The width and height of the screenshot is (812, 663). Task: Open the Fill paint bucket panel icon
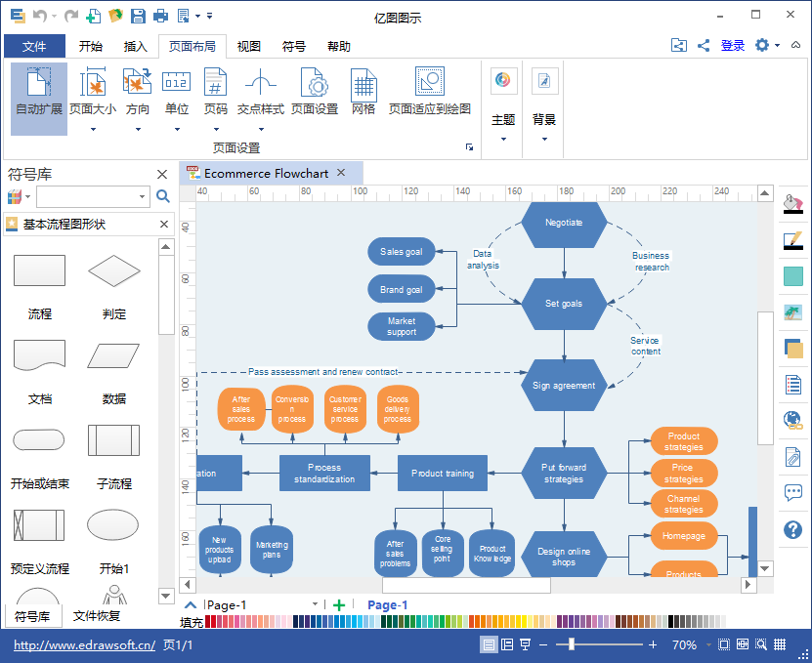(x=792, y=204)
